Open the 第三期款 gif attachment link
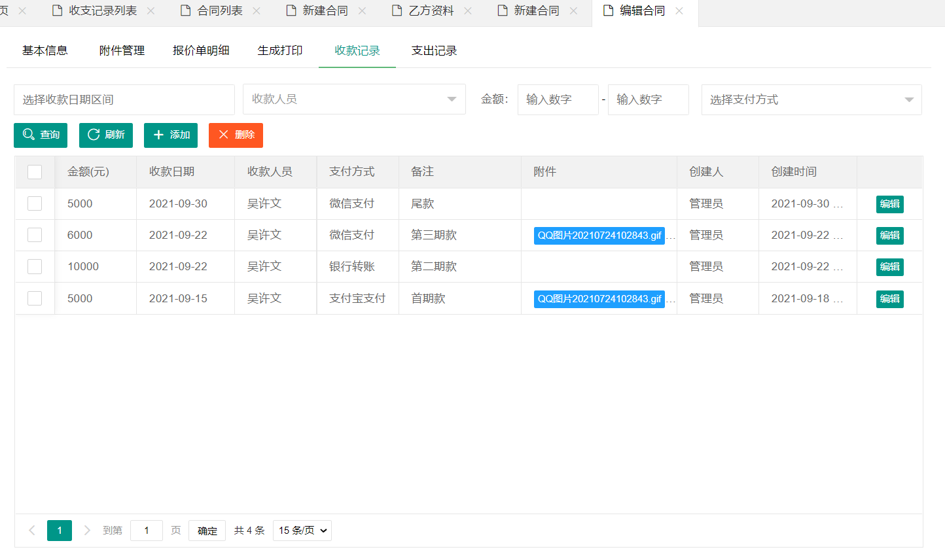 tap(599, 236)
